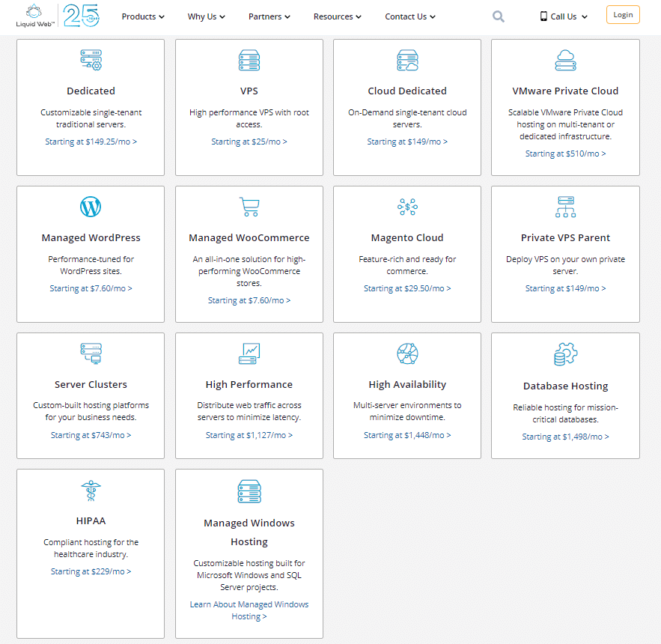Open High Performance $1,127/mo link
Screen dimensions: 661x644
(249, 435)
